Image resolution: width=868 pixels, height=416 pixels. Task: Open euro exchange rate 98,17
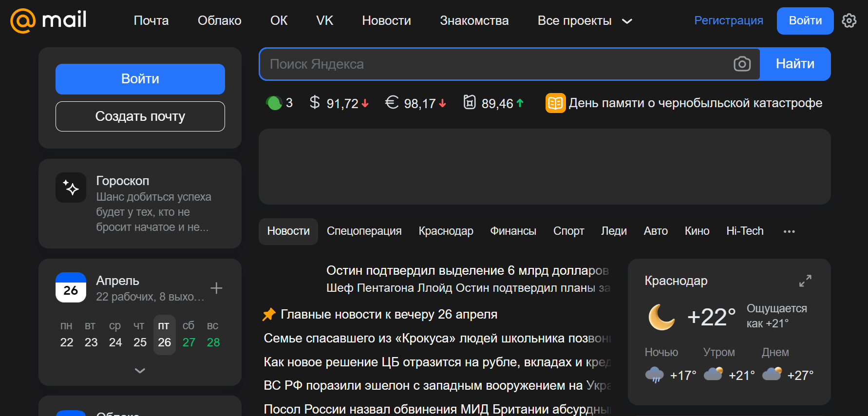tap(415, 103)
